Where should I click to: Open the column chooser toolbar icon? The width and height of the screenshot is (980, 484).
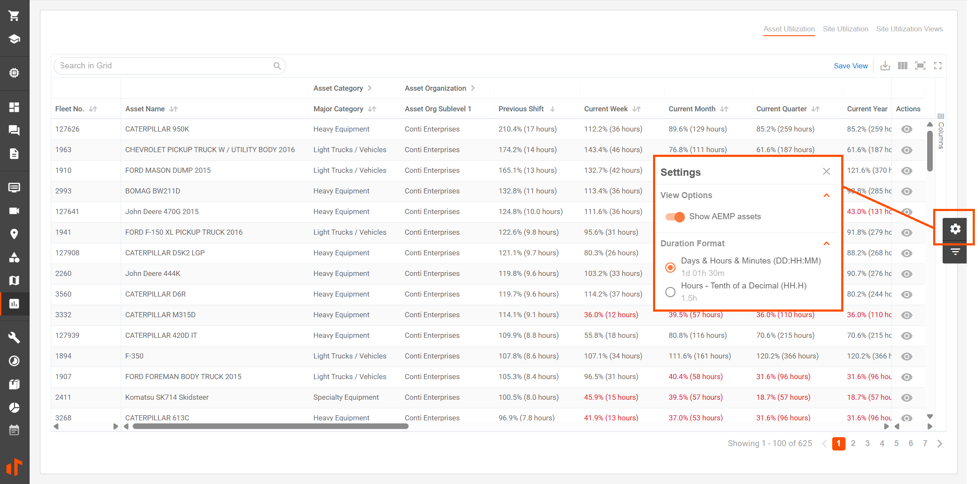point(903,66)
